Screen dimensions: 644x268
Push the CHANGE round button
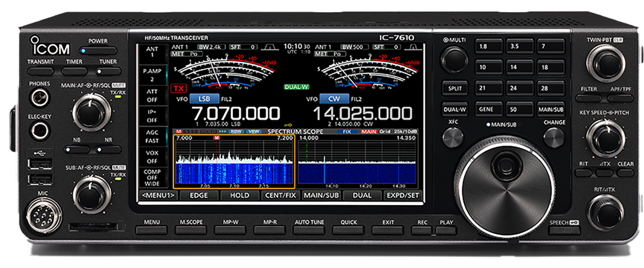tap(554, 137)
